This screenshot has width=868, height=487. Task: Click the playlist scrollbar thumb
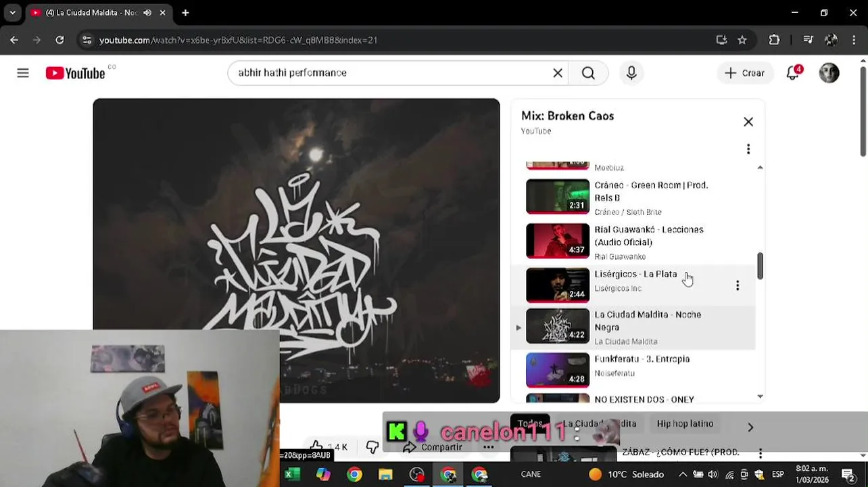coord(760,266)
